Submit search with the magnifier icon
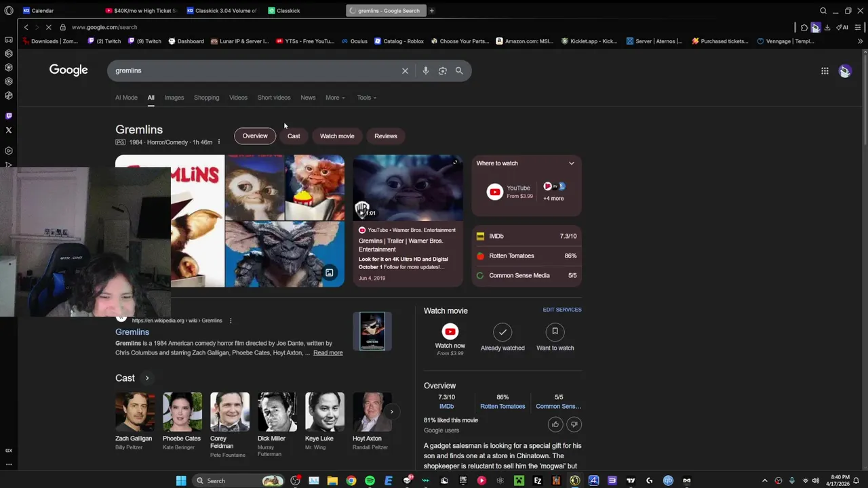The image size is (868, 488). click(459, 70)
